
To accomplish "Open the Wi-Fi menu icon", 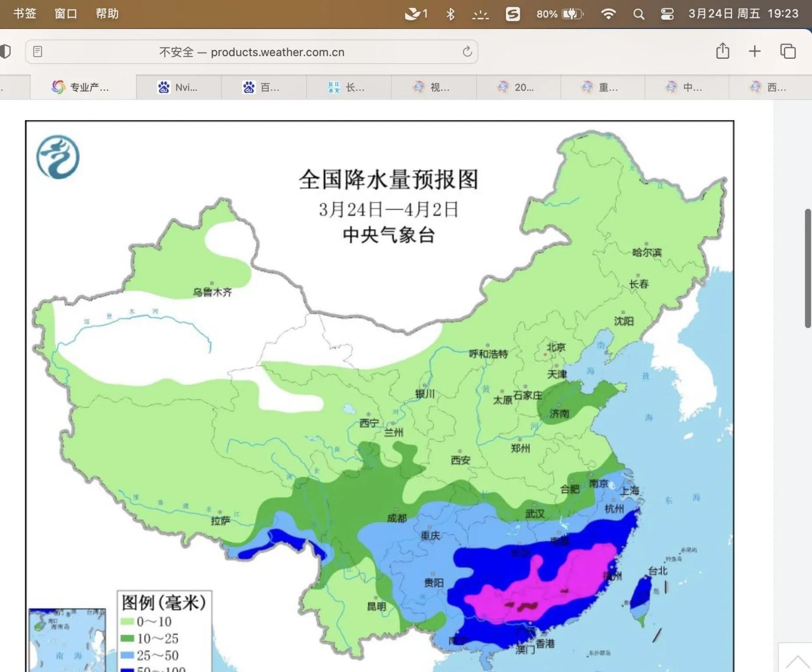I will click(608, 14).
